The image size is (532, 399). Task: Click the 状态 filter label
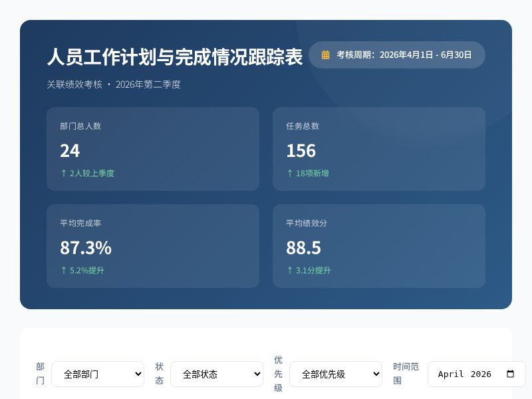click(159, 374)
